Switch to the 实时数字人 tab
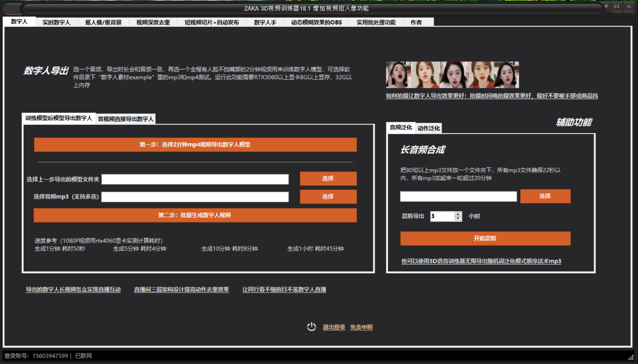This screenshot has width=638, height=364. coord(56,22)
